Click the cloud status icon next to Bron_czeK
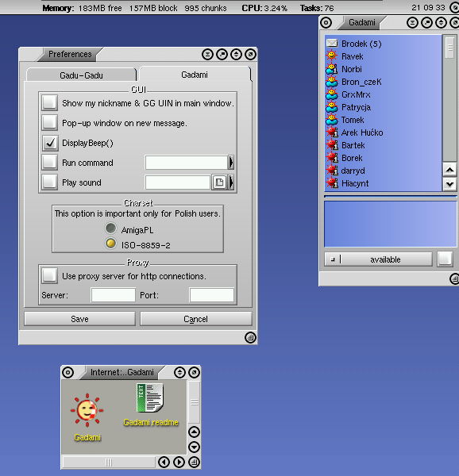Viewport: 459px width, 476px height. 332,82
